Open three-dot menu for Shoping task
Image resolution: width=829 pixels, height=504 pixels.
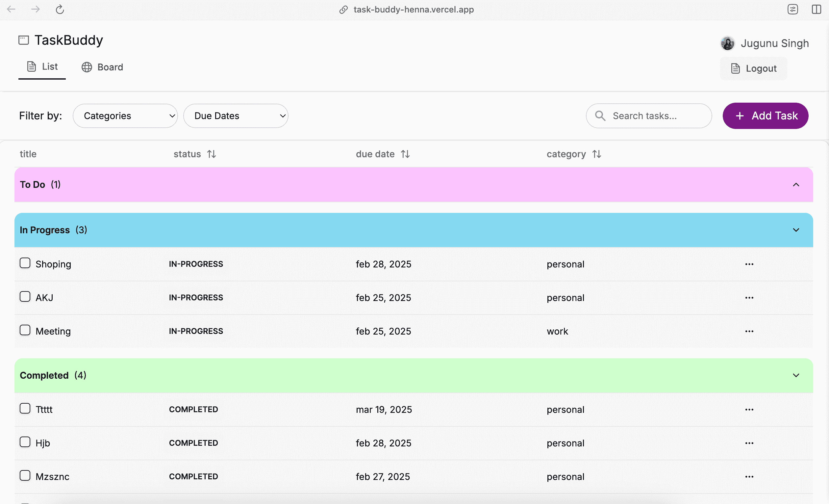[x=749, y=264]
